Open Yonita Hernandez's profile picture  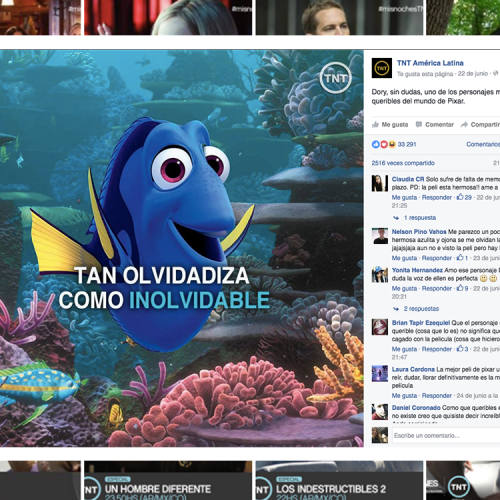coord(380,275)
